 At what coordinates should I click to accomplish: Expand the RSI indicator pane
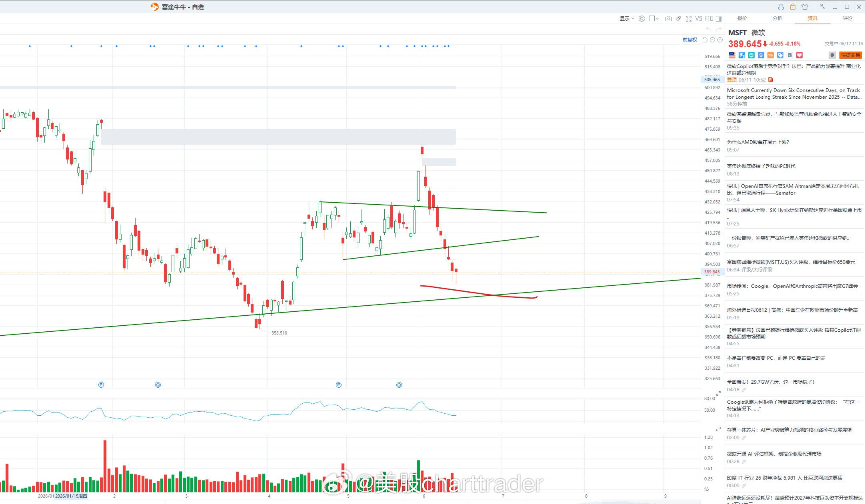pos(718,394)
